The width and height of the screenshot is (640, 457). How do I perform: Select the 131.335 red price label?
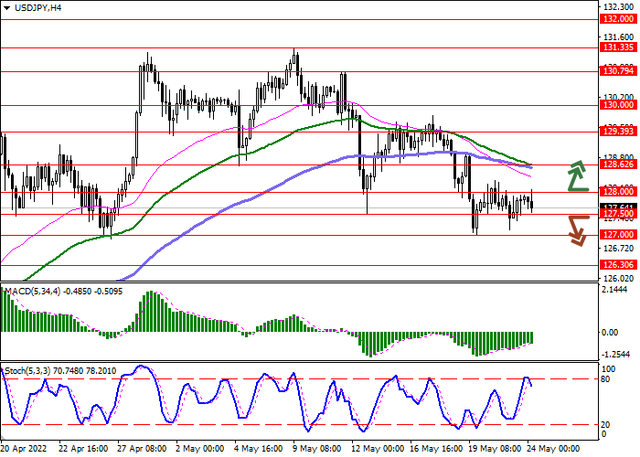click(x=617, y=47)
